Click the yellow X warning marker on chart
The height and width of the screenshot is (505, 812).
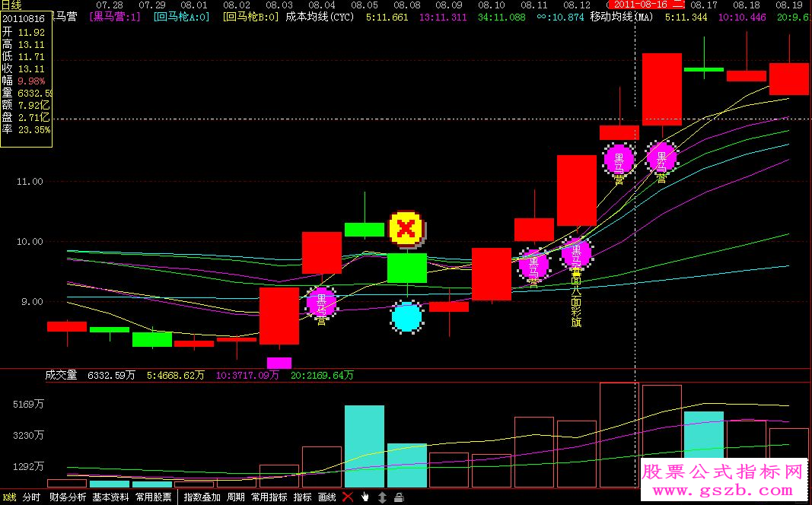click(x=406, y=227)
